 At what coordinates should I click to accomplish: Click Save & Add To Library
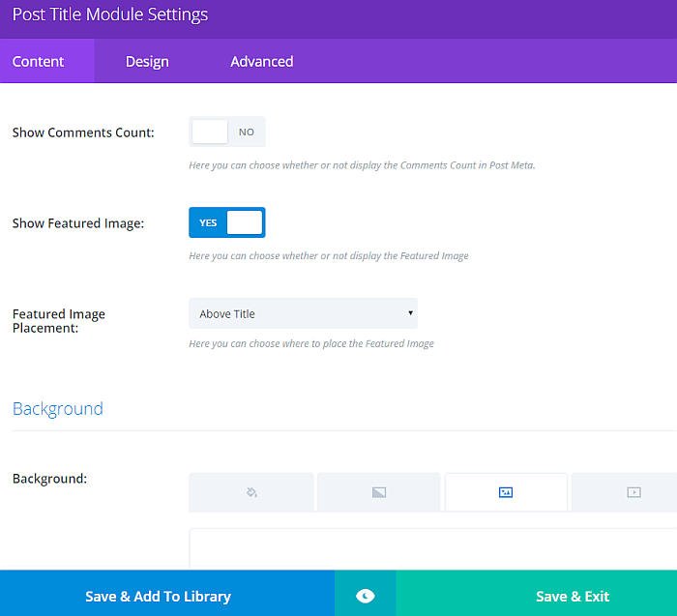pyautogui.click(x=158, y=596)
